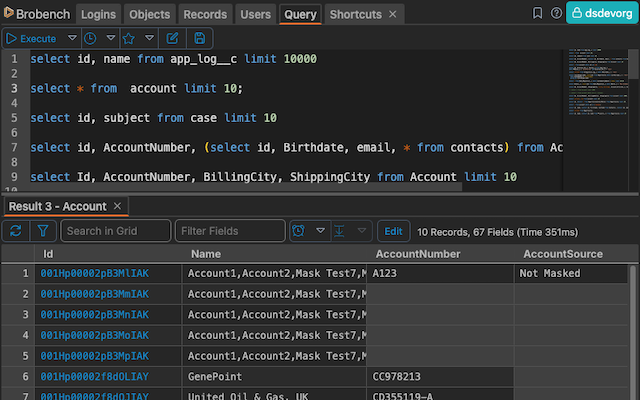Image resolution: width=640 pixels, height=400 pixels.
Task: Open query history clock icon
Action: 90,38
